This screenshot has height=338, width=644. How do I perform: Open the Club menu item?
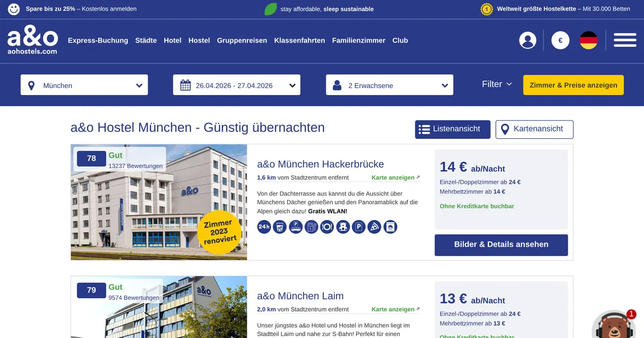[x=400, y=40]
